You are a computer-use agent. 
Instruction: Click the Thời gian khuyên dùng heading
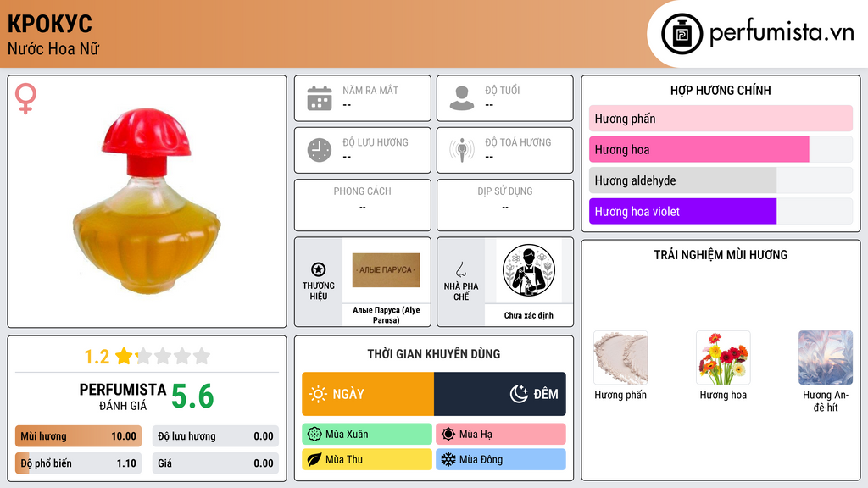(434, 353)
